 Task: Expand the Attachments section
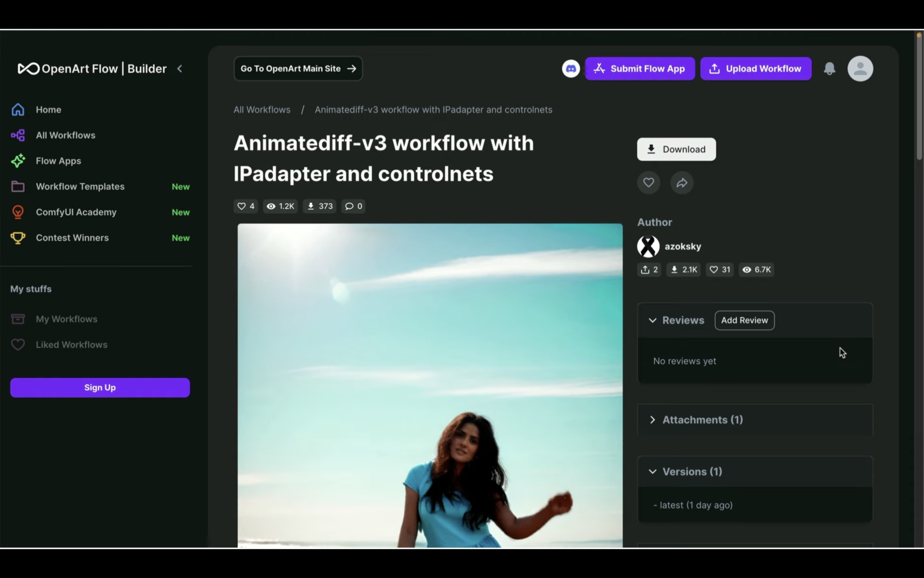coord(652,420)
